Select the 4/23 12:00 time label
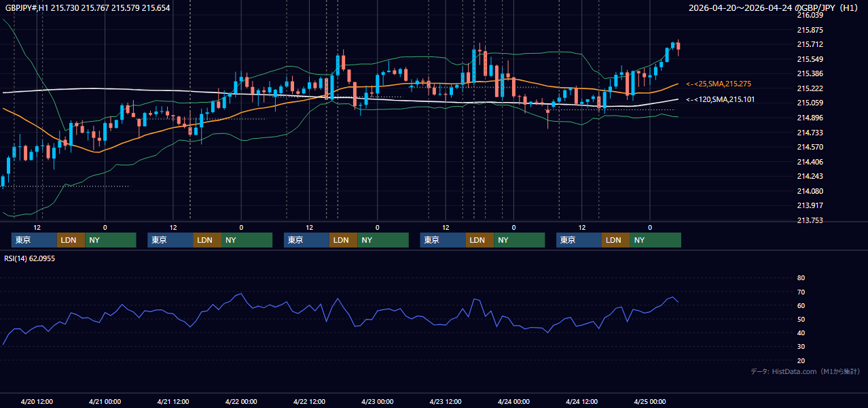 (446, 402)
